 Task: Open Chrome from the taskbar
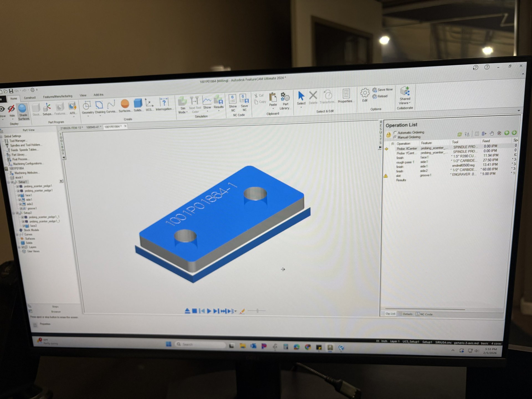pos(308,347)
